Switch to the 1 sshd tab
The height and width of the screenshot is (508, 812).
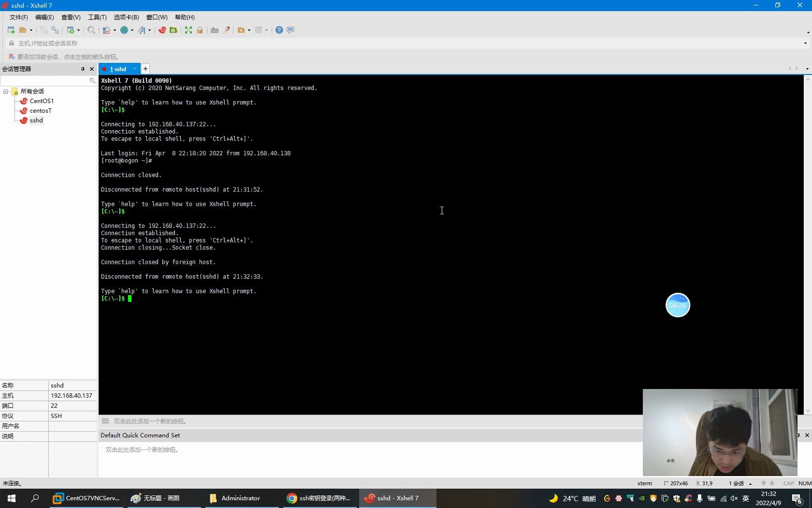(117, 69)
